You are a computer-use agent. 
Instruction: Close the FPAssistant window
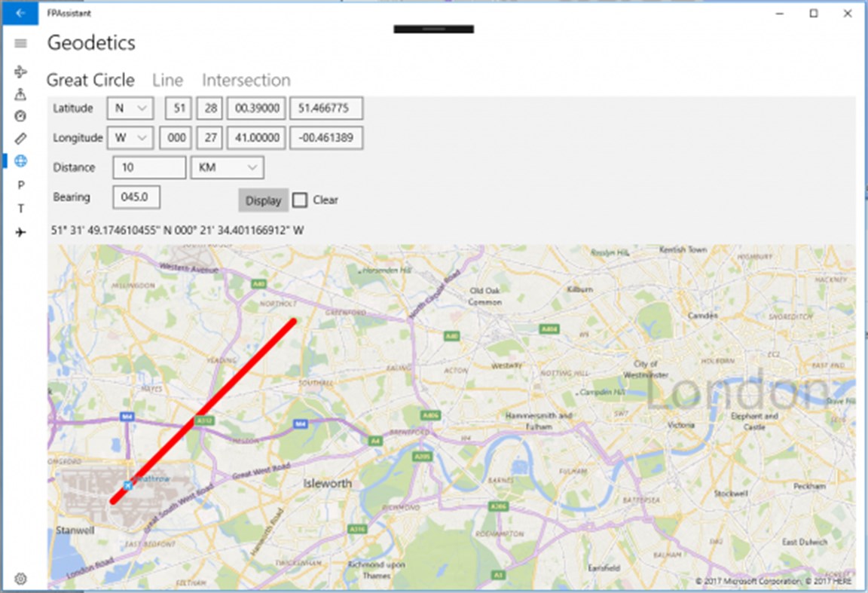[x=848, y=14]
